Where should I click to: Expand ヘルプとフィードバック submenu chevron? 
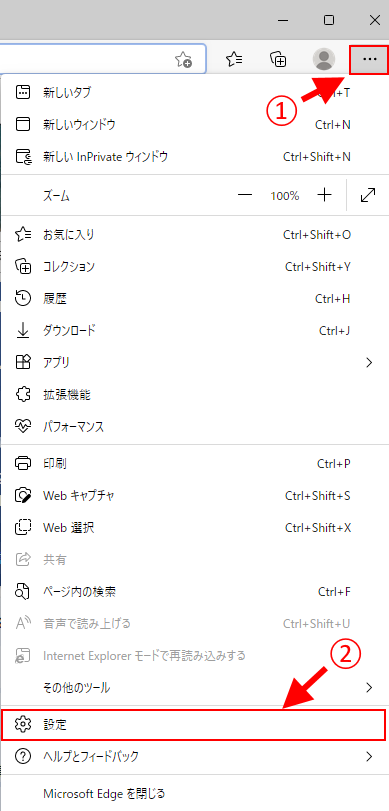click(x=369, y=757)
